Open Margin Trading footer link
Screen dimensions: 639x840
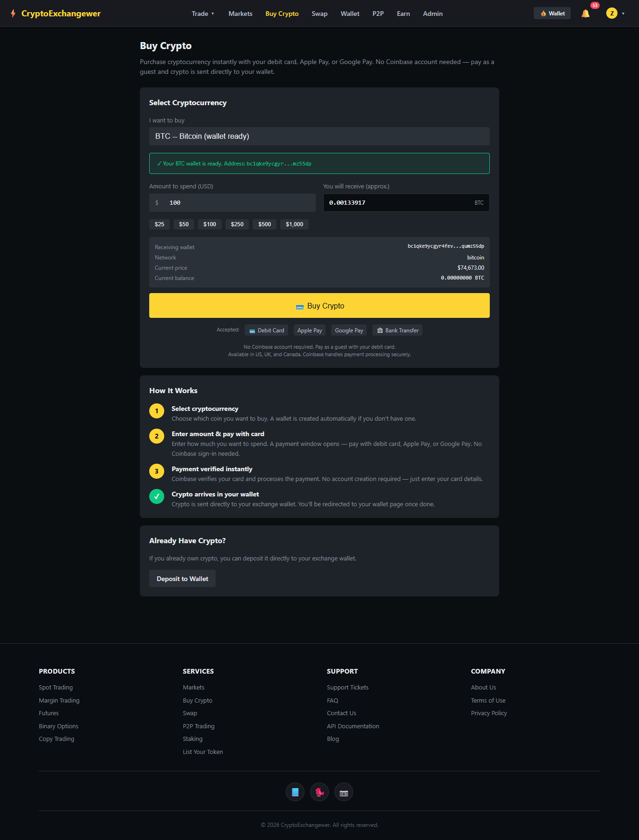tap(59, 701)
